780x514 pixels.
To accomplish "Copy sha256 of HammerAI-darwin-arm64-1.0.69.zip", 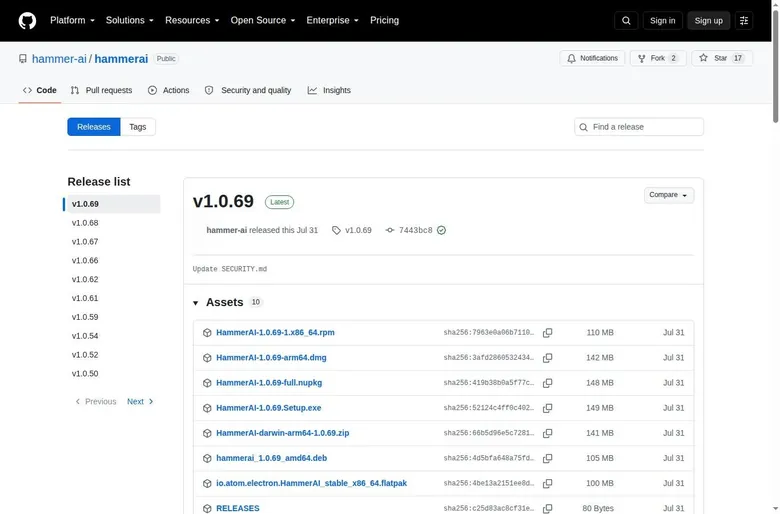I will coord(547,433).
